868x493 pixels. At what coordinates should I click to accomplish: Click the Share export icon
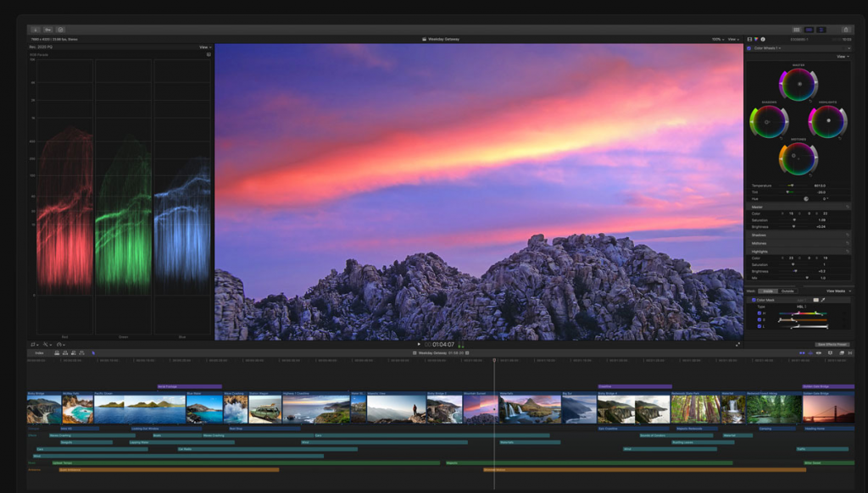[x=845, y=29]
